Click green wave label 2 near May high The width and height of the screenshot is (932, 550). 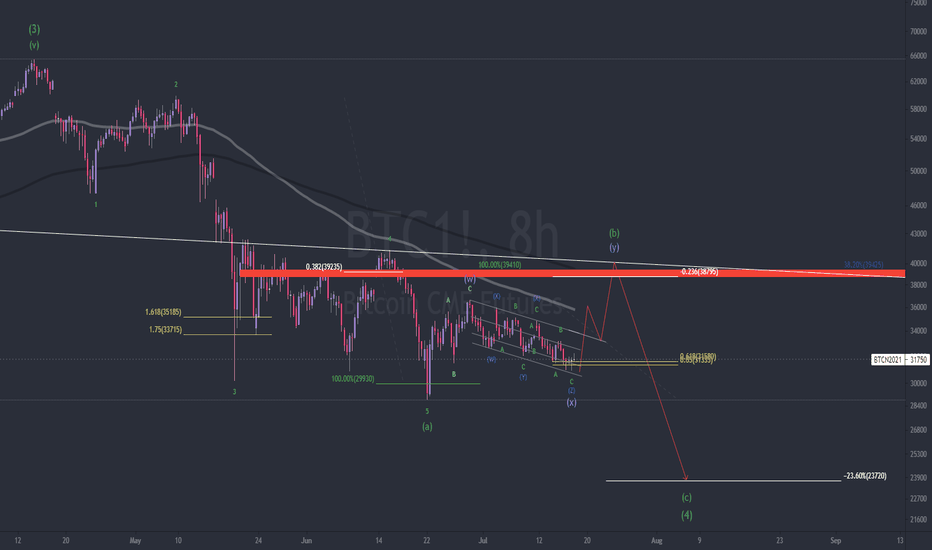tap(176, 84)
